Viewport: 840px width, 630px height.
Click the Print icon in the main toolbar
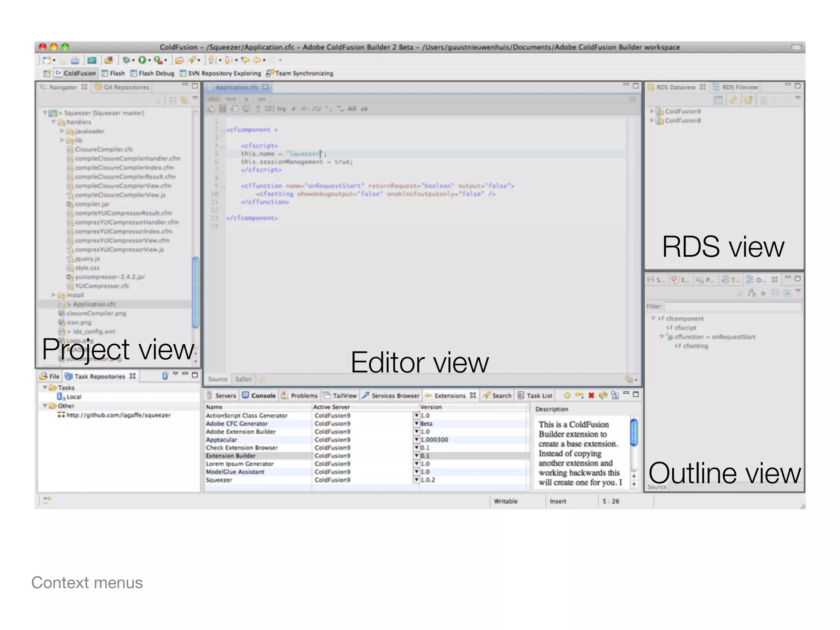coord(75,60)
